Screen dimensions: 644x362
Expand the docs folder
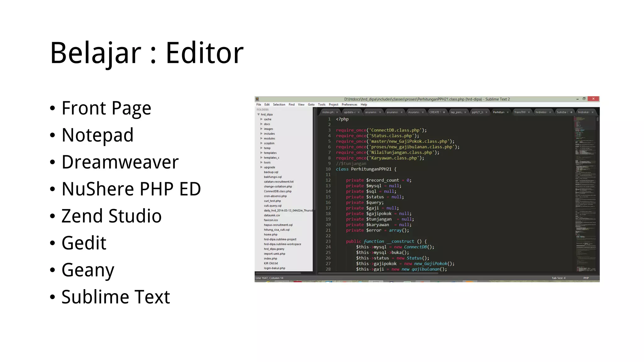(x=261, y=124)
